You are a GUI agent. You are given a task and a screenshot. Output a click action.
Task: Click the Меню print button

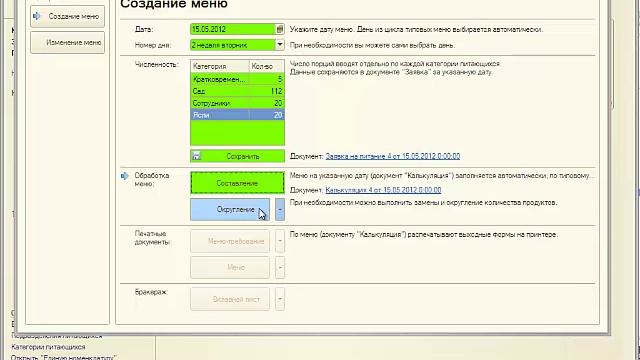tap(230, 268)
